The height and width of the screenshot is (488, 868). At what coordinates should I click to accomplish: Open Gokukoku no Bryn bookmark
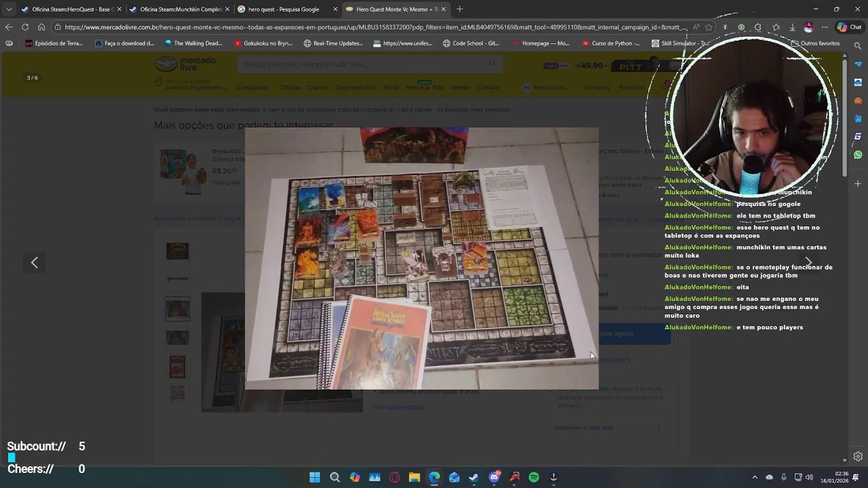[x=263, y=43]
